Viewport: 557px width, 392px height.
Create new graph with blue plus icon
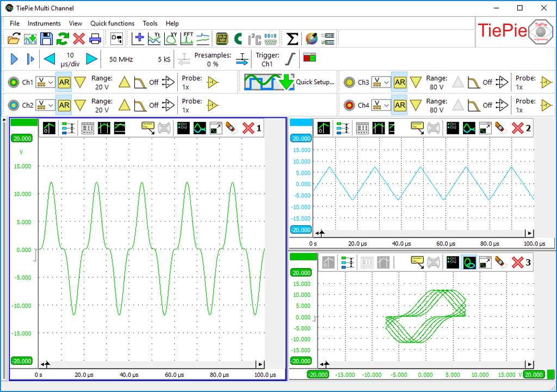pyautogui.click(x=138, y=39)
